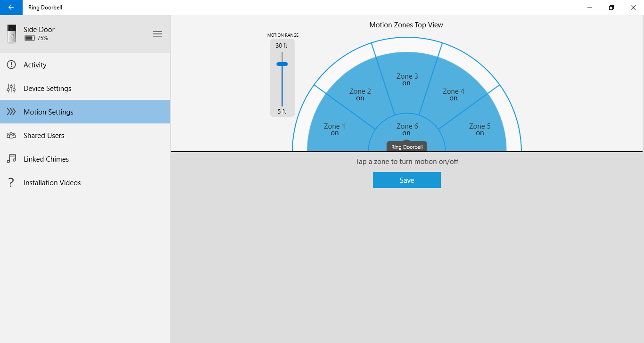Minimize the Ring Doorbell window
This screenshot has width=644, height=343.
tap(590, 8)
